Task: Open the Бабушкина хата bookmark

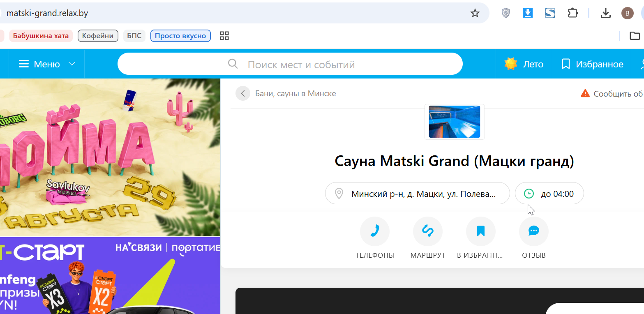Action: click(41, 36)
